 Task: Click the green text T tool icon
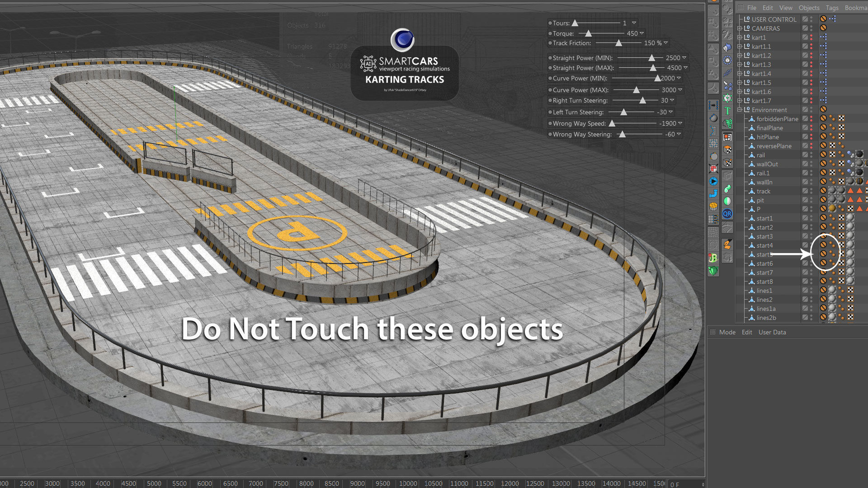tap(727, 111)
